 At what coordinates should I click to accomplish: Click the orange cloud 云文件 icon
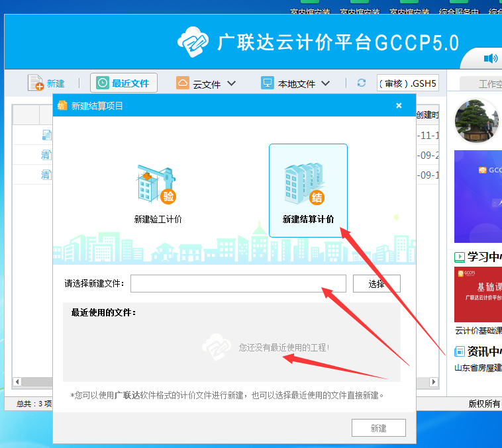tap(183, 83)
